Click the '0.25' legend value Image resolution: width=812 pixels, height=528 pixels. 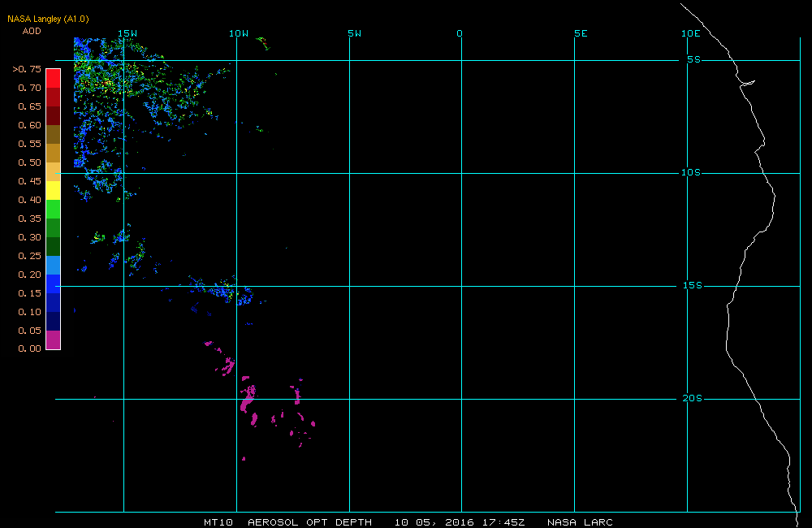[29, 256]
